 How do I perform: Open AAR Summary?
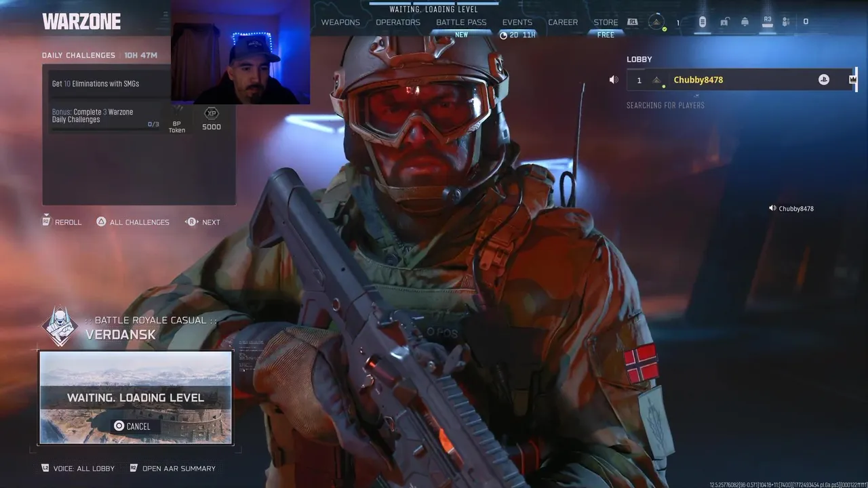click(172, 468)
